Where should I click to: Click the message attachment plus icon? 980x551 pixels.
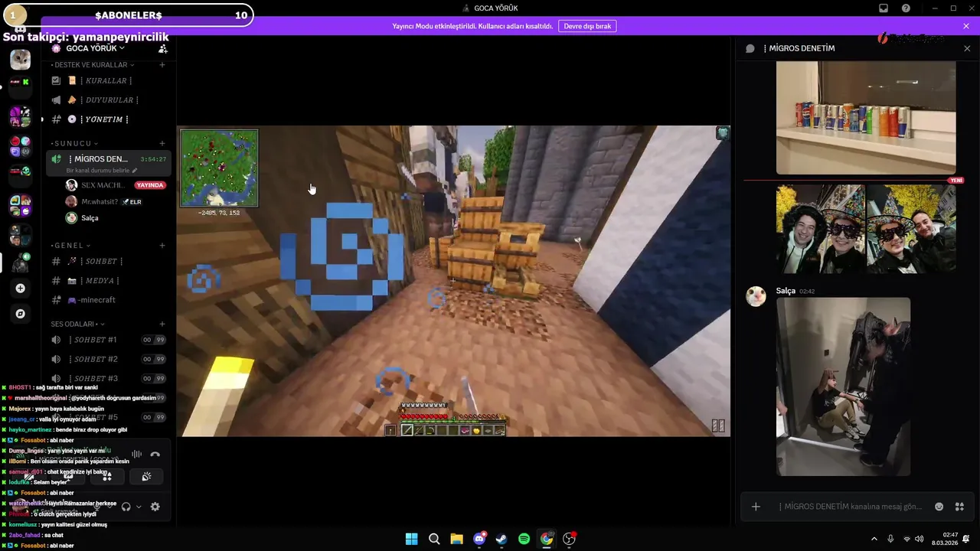tap(756, 507)
